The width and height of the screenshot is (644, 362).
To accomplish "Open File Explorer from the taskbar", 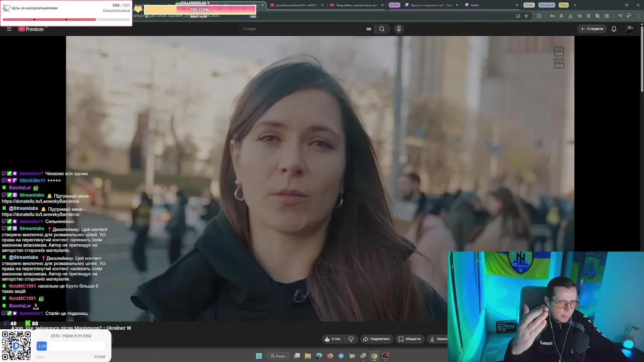I will tap(308, 356).
